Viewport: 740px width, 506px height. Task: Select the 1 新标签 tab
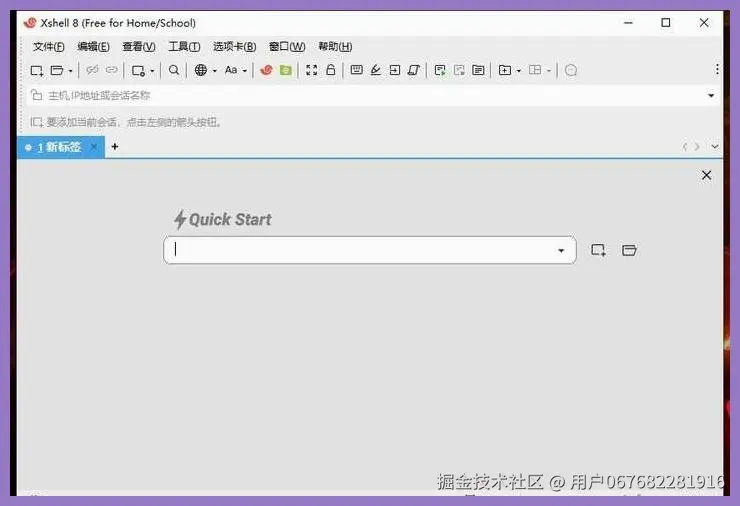[x=59, y=147]
